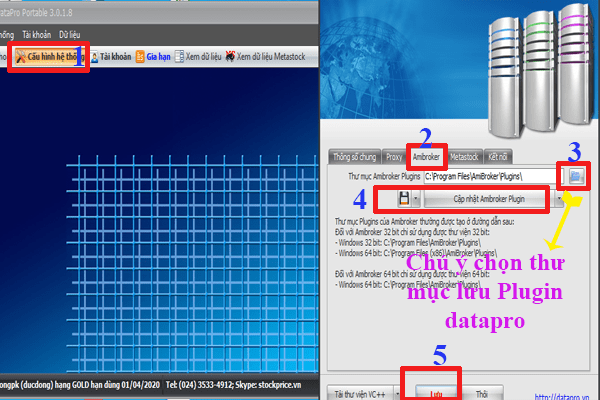Click the Thôi cancel button
Screen dimensions: 600x400
[x=482, y=394]
